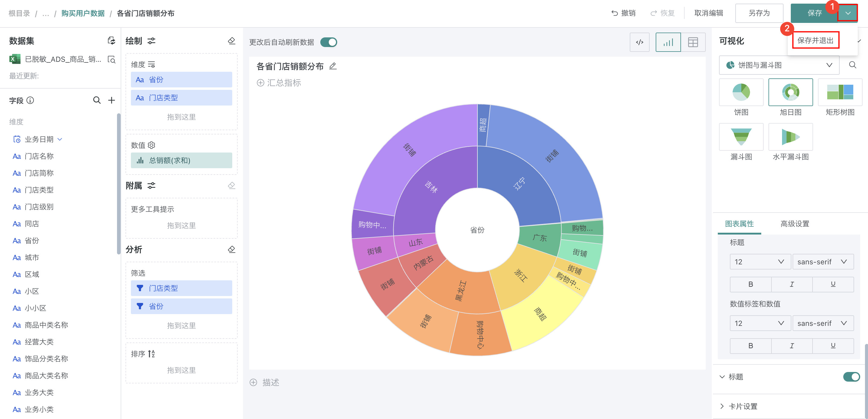868x419 pixels.
Task: Open the dataset preview icon
Action: (x=111, y=60)
